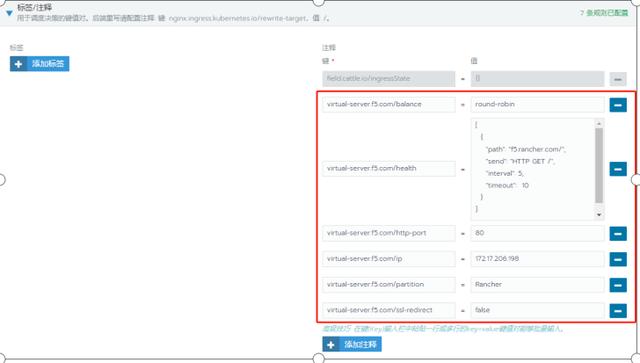Click the health textarea scrollbar thumb
Image resolution: width=640 pixels, height=363 pixels.
click(x=599, y=165)
